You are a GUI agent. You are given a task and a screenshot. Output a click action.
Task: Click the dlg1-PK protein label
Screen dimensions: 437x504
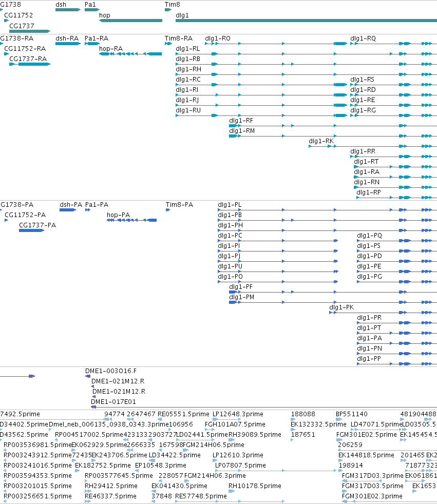pyautogui.click(x=341, y=307)
